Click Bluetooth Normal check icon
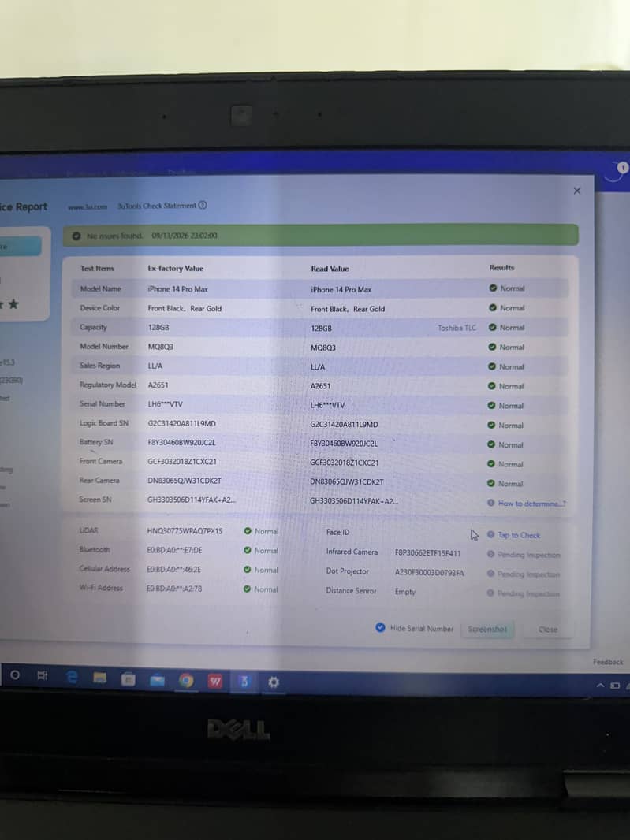The image size is (630, 840). [x=247, y=550]
